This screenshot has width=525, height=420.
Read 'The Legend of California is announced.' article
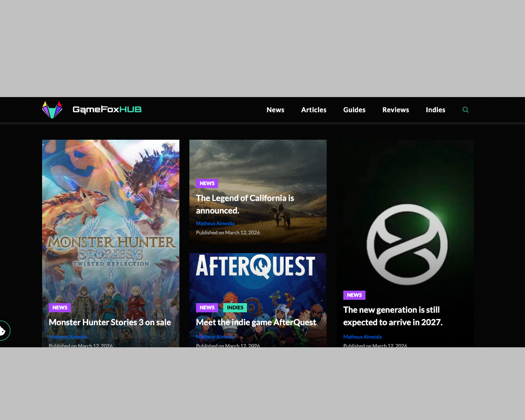click(245, 204)
